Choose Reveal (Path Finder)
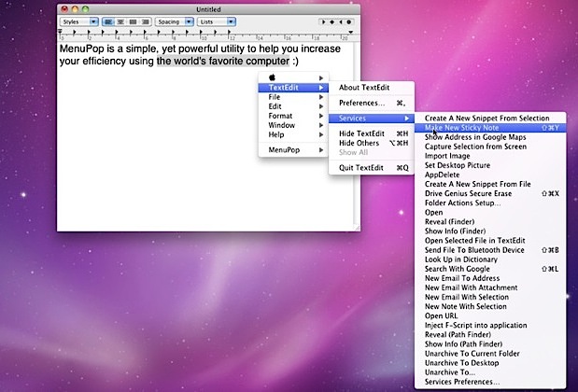Image resolution: width=578 pixels, height=392 pixels. (490, 335)
